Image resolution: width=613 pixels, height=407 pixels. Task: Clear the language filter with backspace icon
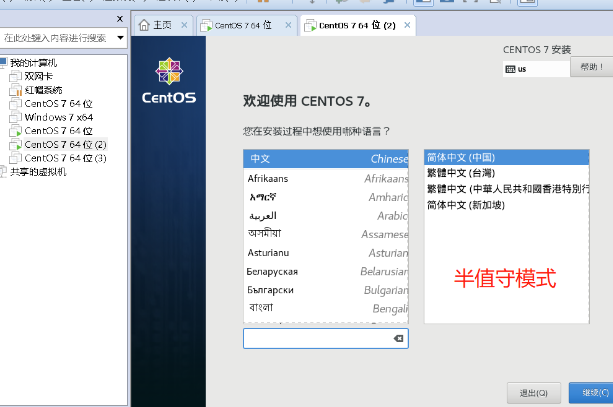point(398,339)
